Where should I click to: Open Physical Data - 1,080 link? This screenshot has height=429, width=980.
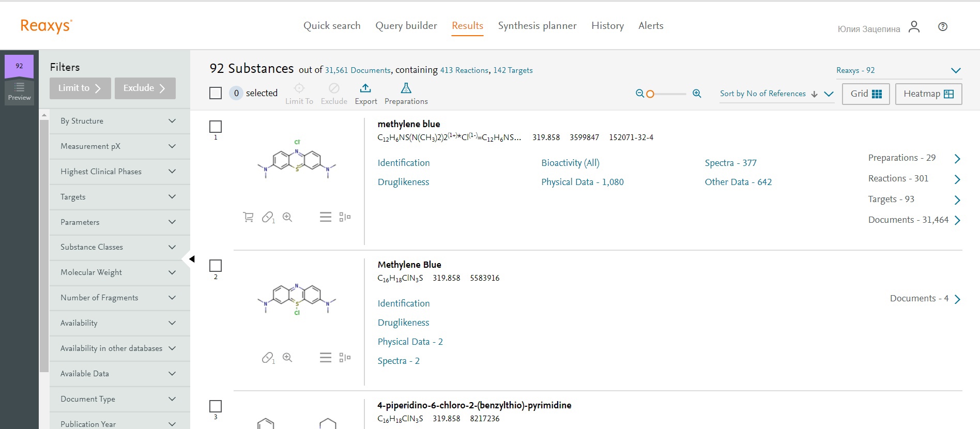click(583, 182)
